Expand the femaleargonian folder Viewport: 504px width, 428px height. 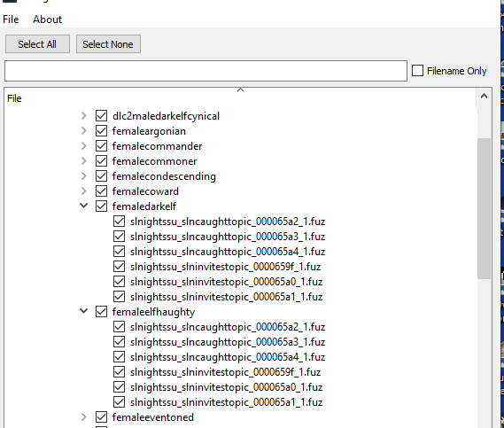point(84,131)
